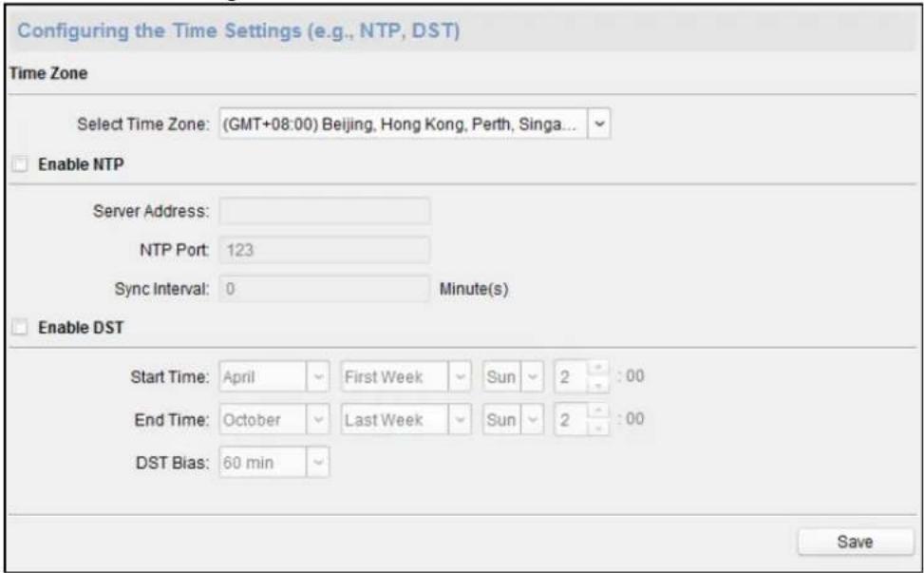
Task: Tick the Enable DST checkbox
Action: (x=20, y=327)
